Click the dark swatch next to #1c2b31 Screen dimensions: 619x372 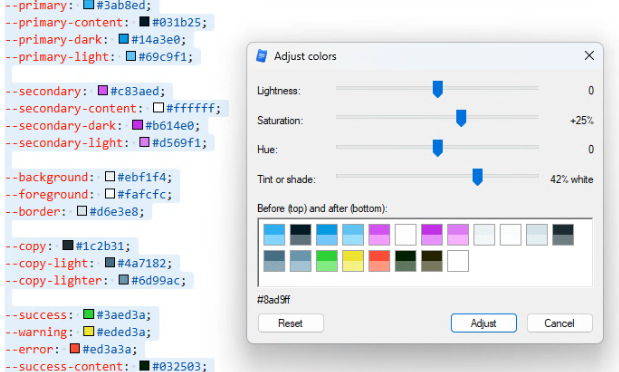tap(68, 245)
